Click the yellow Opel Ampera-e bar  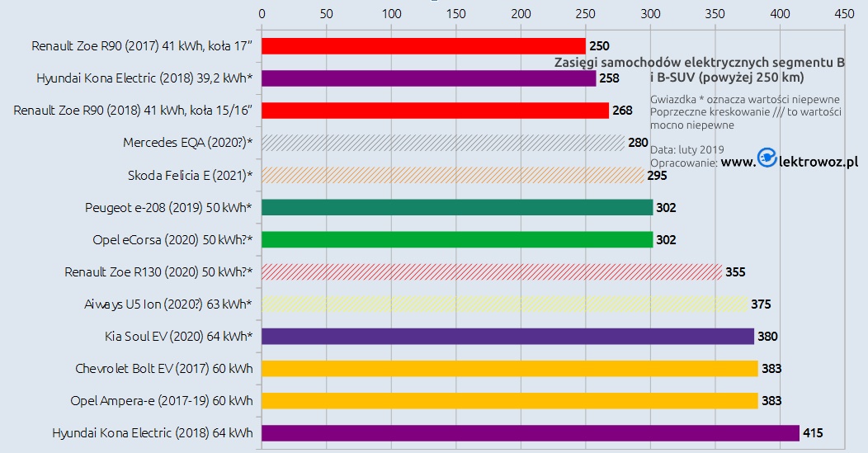tap(510, 400)
